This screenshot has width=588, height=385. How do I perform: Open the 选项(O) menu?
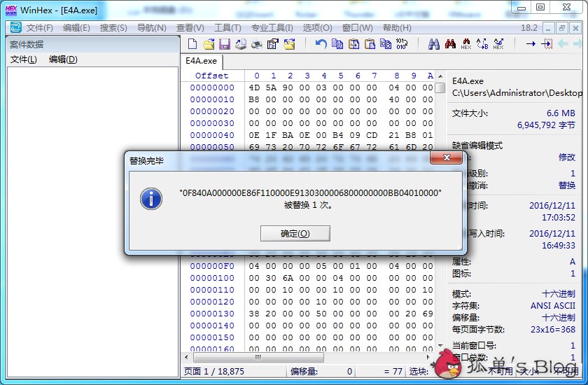(x=317, y=28)
